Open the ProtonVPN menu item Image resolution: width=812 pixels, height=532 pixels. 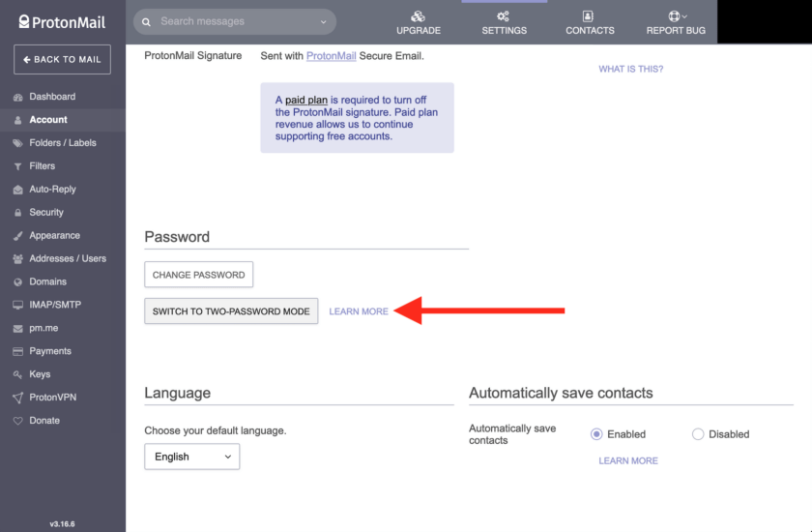pos(53,398)
